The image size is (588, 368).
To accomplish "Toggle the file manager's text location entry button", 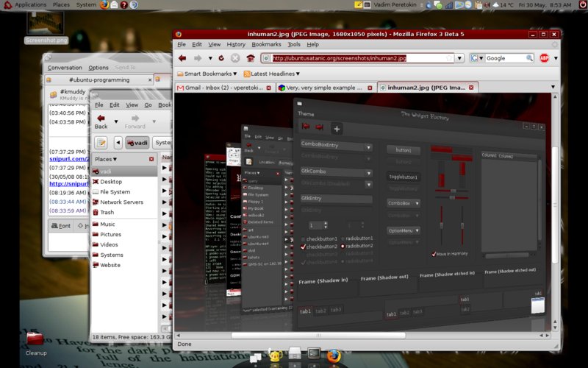I will pyautogui.click(x=101, y=142).
